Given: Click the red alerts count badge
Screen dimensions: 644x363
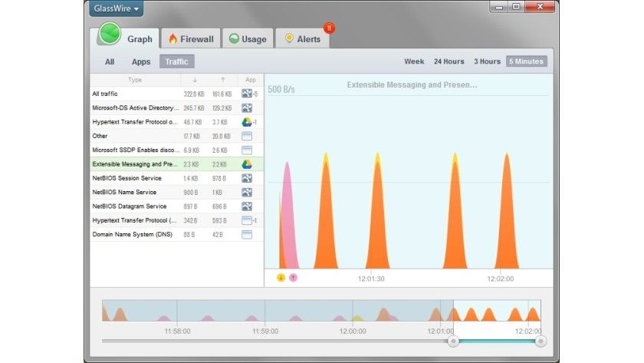Looking at the screenshot, I should click(x=329, y=28).
